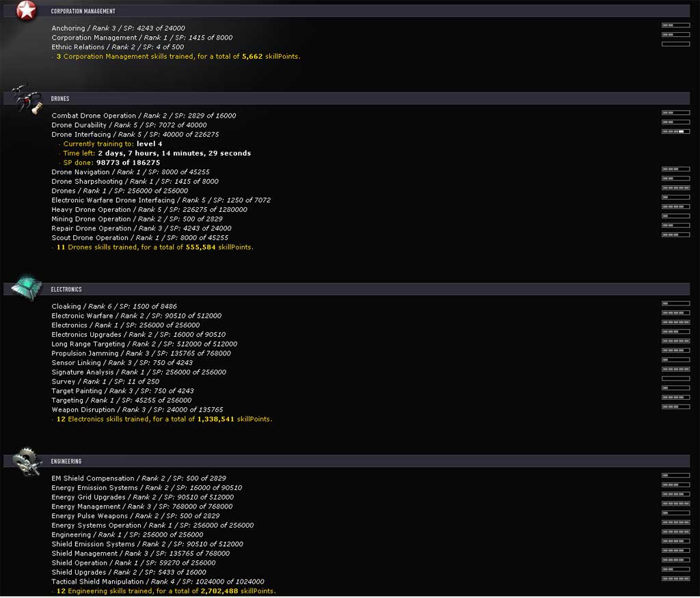Image resolution: width=700 pixels, height=598 pixels.
Task: Click the Drone Interfacing level progress bar
Action: pyautogui.click(x=675, y=131)
